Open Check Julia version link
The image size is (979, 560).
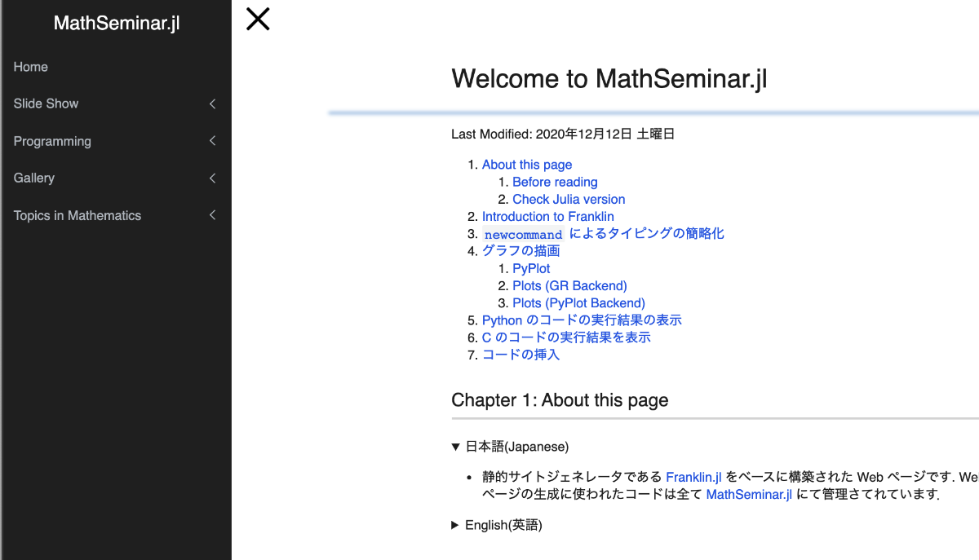(569, 199)
